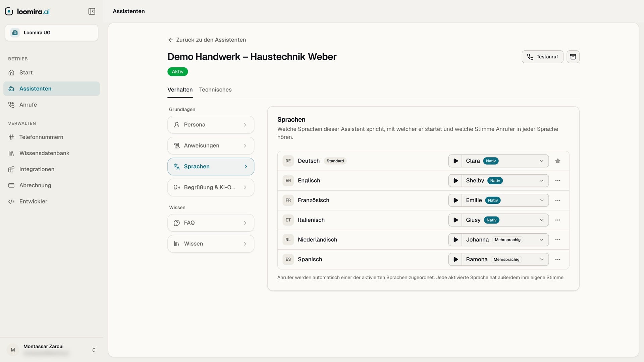This screenshot has width=644, height=362.
Task: Open the Emilie voice dropdown for Französisch
Action: coord(505,200)
